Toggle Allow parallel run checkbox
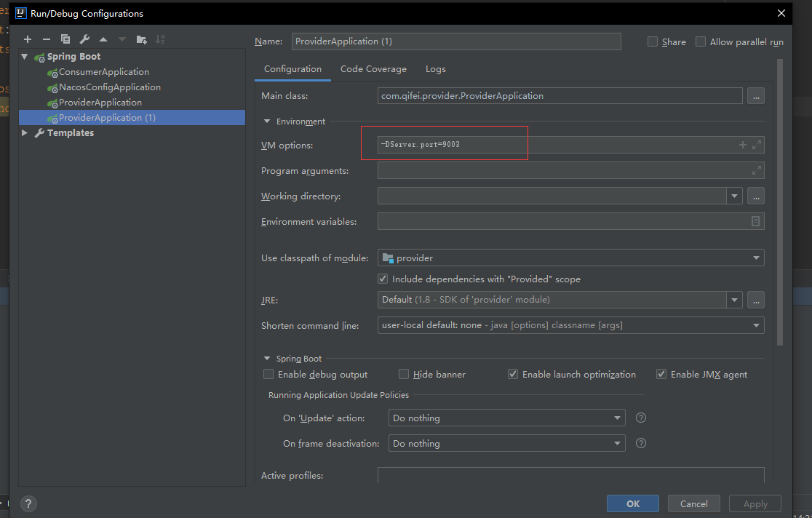The width and height of the screenshot is (812, 518). [701, 42]
